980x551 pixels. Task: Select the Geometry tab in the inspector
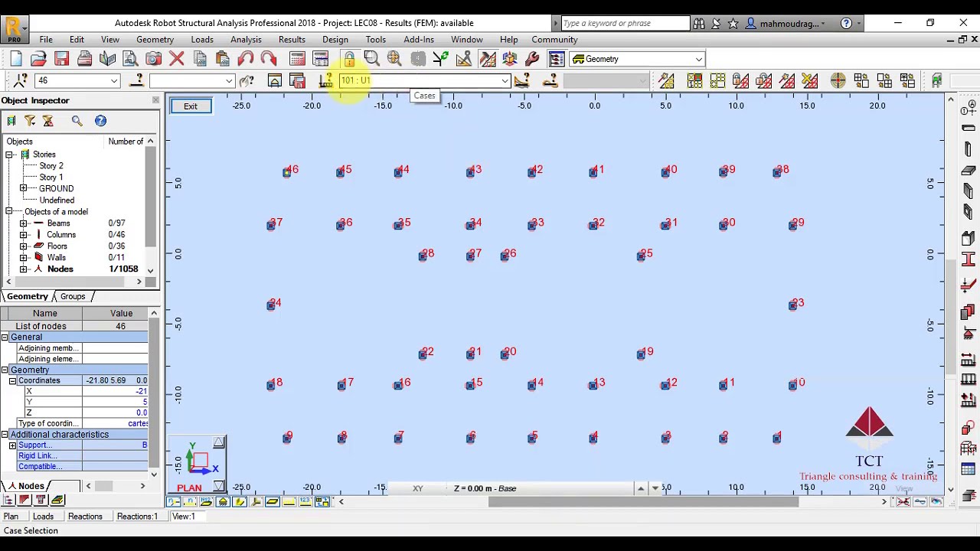click(x=28, y=296)
